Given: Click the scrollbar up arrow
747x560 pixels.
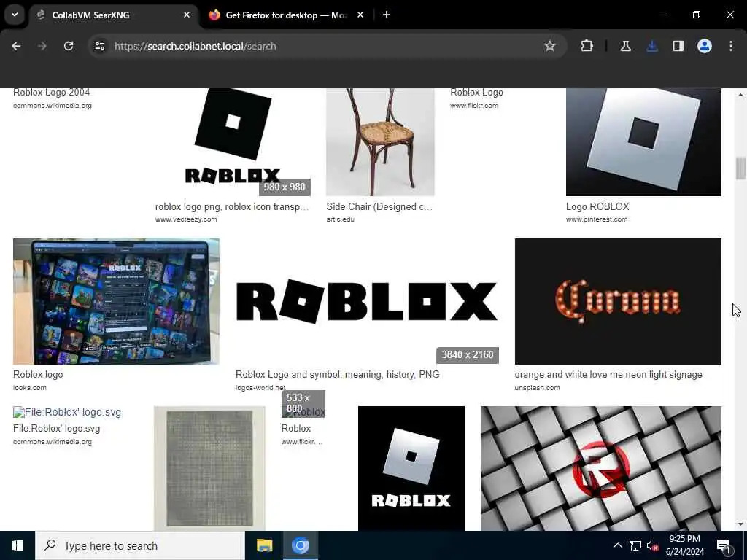Looking at the screenshot, I should [x=740, y=95].
